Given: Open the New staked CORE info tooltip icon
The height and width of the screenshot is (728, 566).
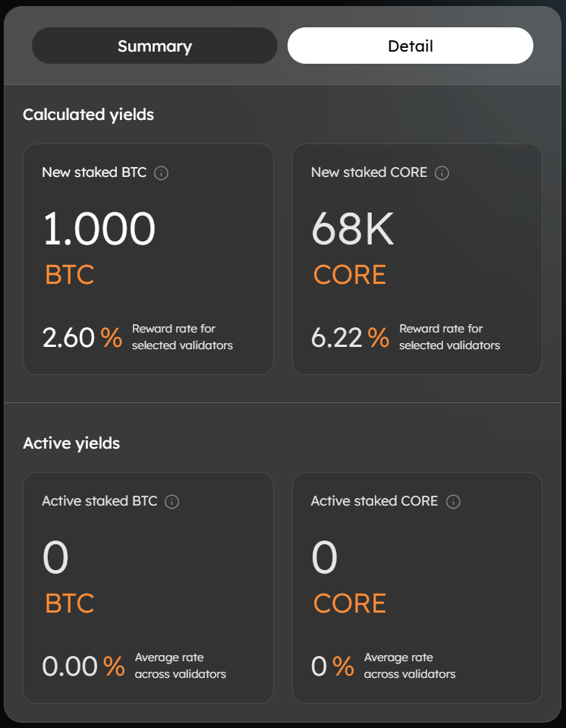Looking at the screenshot, I should click(442, 172).
